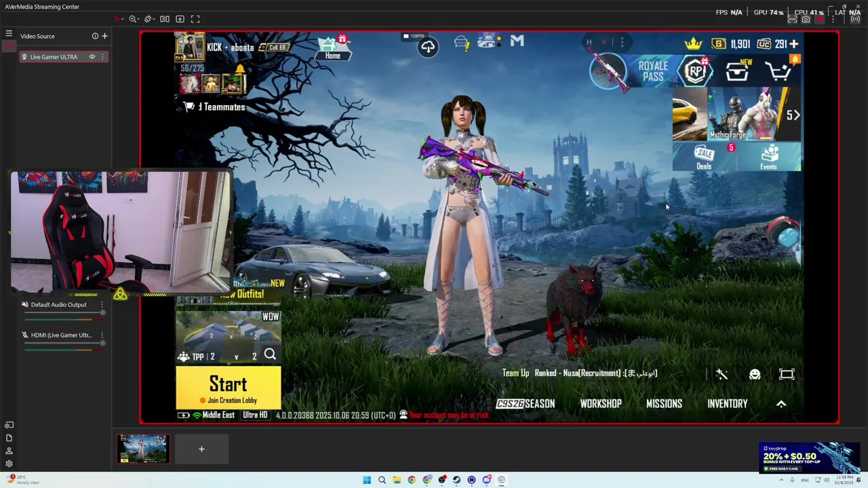Open WORKSHOP tab in game
868x488 pixels.
pyautogui.click(x=601, y=403)
